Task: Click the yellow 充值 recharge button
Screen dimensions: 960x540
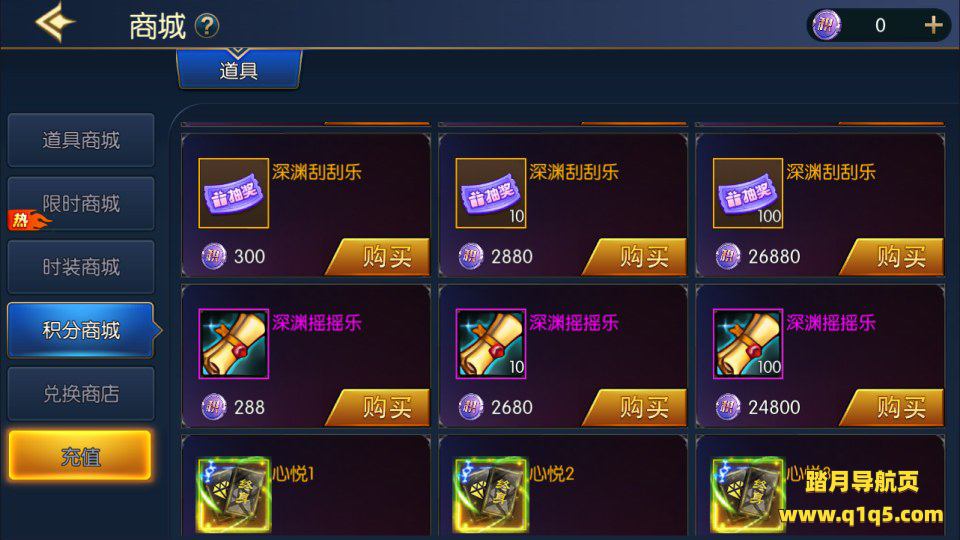Action: pos(80,456)
